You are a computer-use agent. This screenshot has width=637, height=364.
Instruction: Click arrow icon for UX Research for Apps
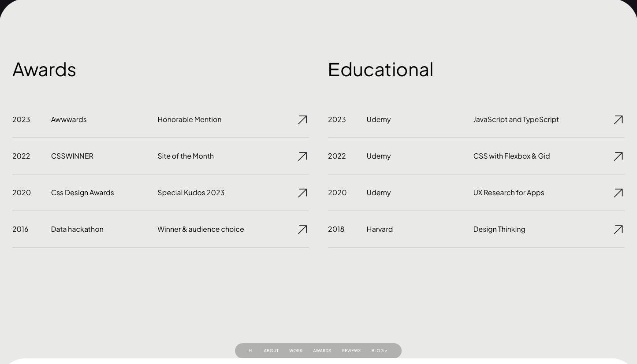click(x=618, y=193)
